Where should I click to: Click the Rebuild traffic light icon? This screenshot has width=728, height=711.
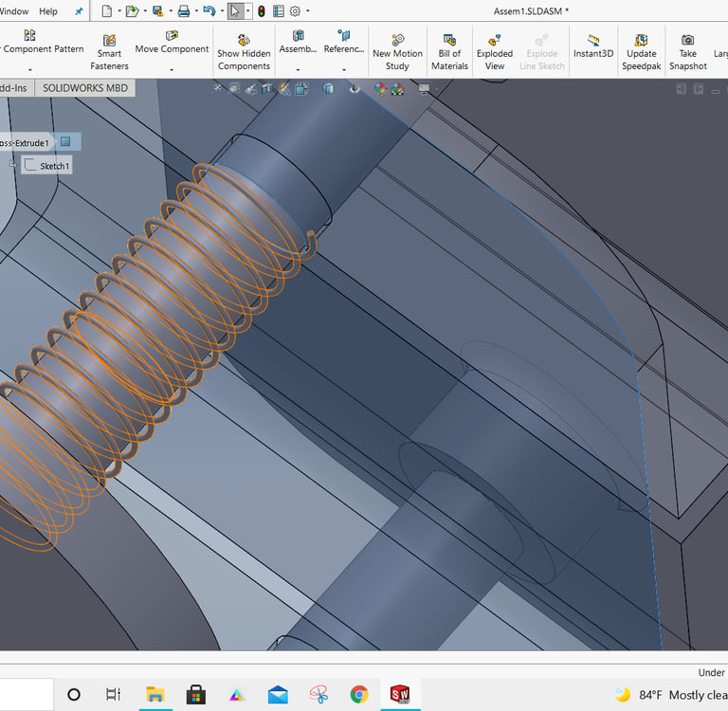point(262,11)
